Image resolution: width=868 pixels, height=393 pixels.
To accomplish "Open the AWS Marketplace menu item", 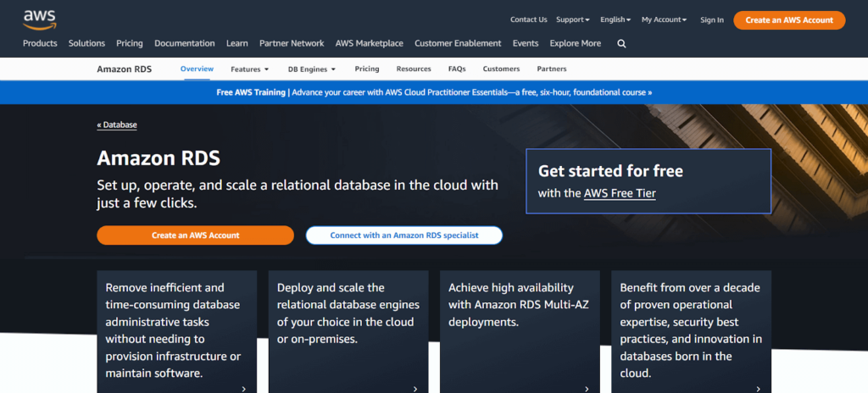I will point(369,43).
